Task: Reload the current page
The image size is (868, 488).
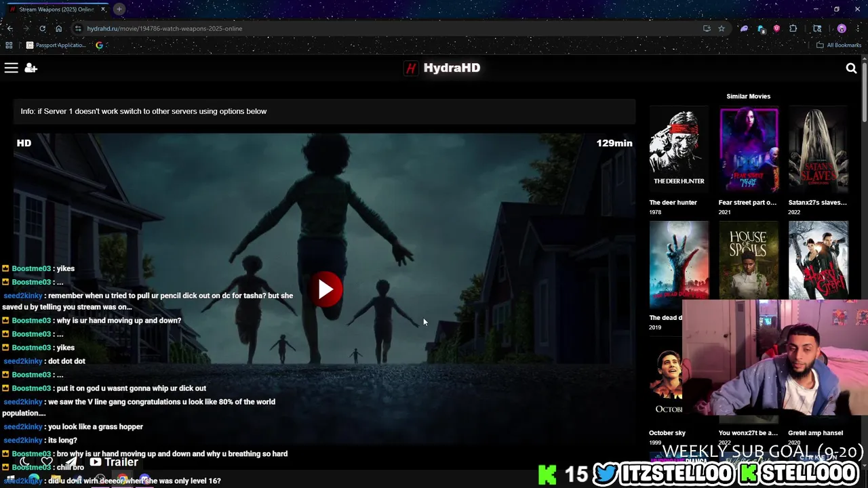Action: click(x=42, y=28)
